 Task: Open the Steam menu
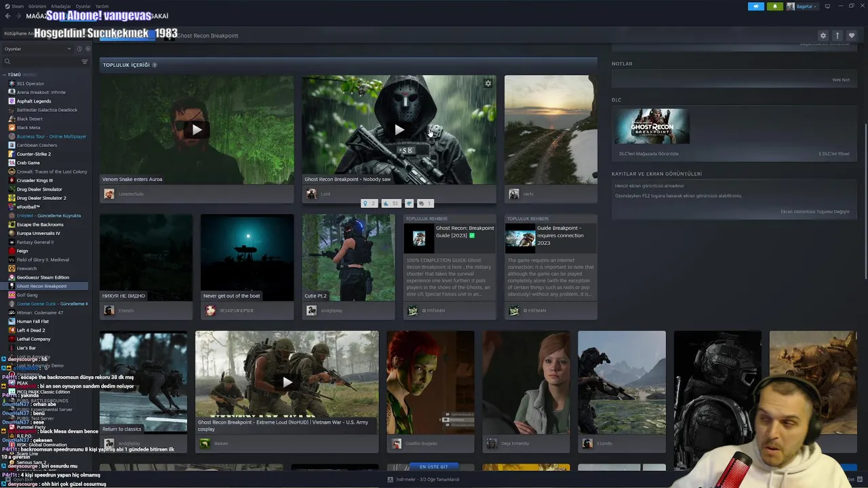pos(18,6)
